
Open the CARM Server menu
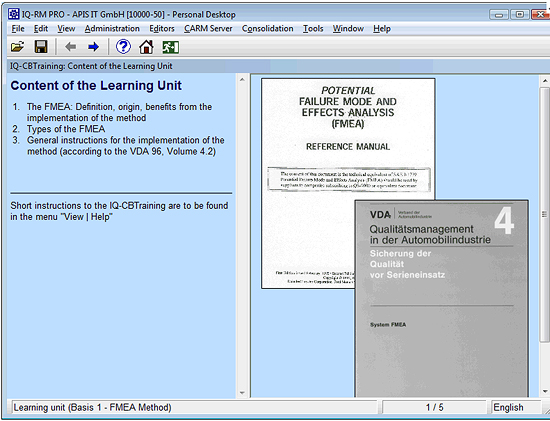[208, 29]
